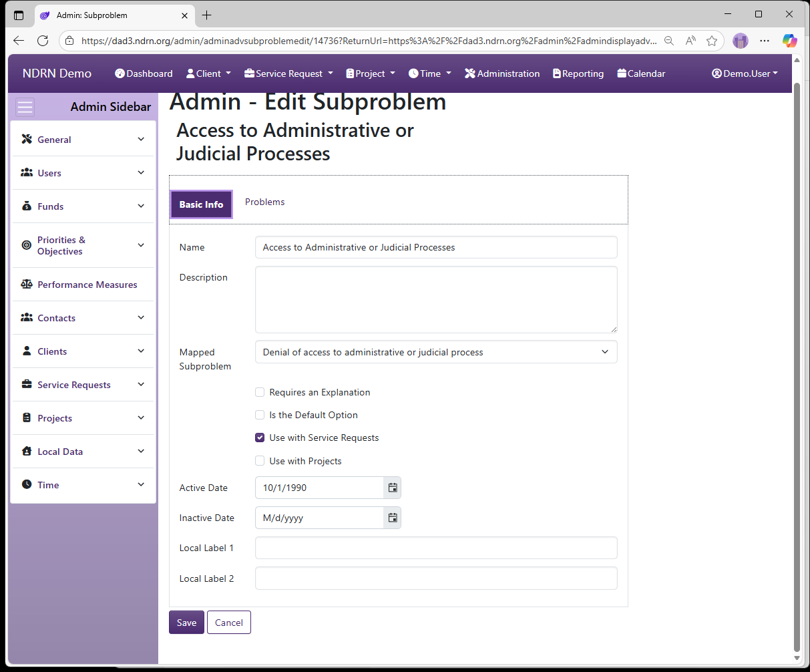Click the General tools icon in sidebar
Image resolution: width=810 pixels, height=672 pixels.
[x=27, y=139]
